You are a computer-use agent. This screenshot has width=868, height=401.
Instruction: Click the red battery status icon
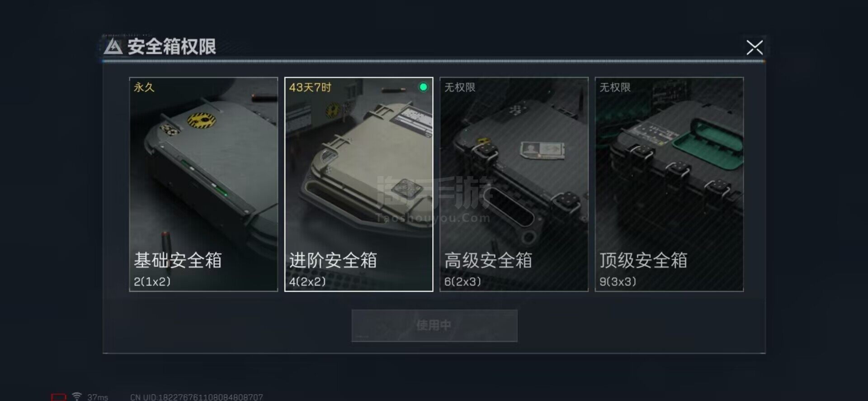(x=58, y=397)
